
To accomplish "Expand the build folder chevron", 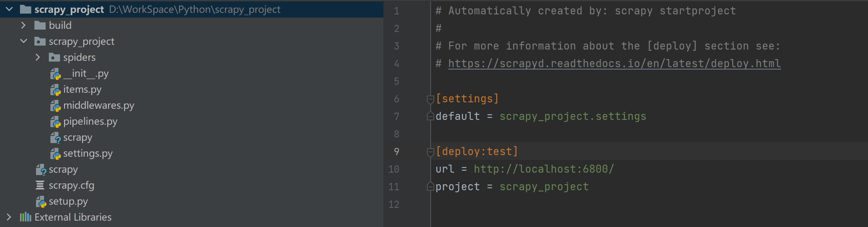I will point(23,25).
